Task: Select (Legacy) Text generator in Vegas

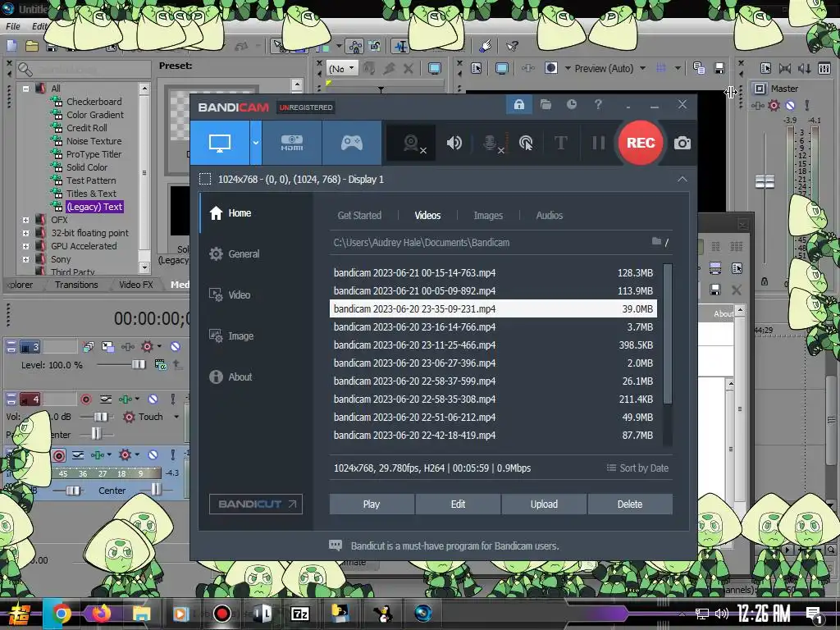Action: [94, 207]
